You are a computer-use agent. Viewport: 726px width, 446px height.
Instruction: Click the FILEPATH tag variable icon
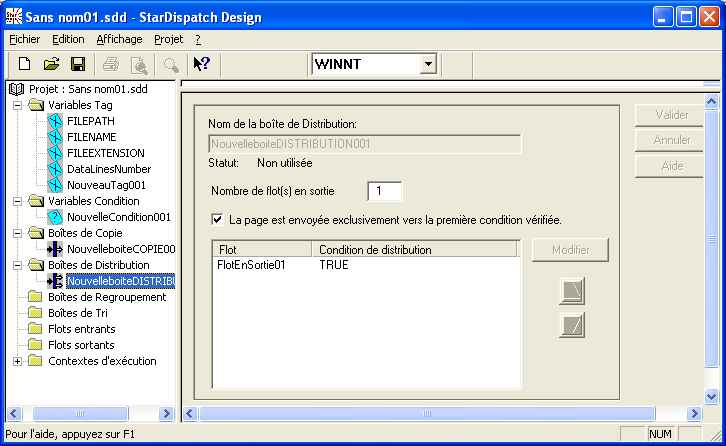point(55,121)
